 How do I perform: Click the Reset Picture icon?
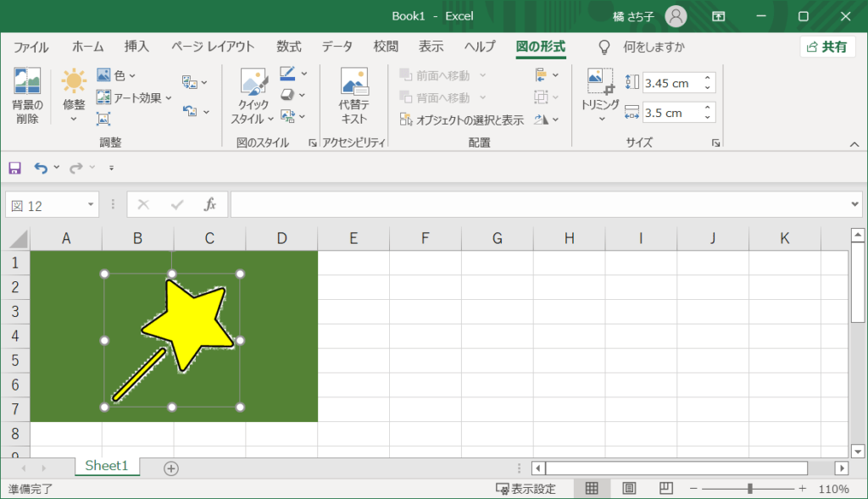click(x=190, y=111)
